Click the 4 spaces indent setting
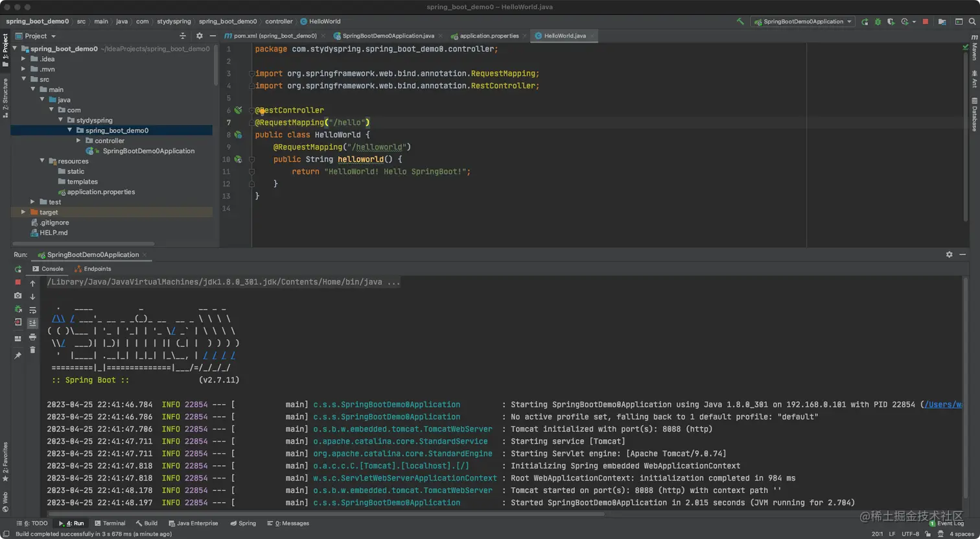The image size is (980, 539). click(x=962, y=534)
